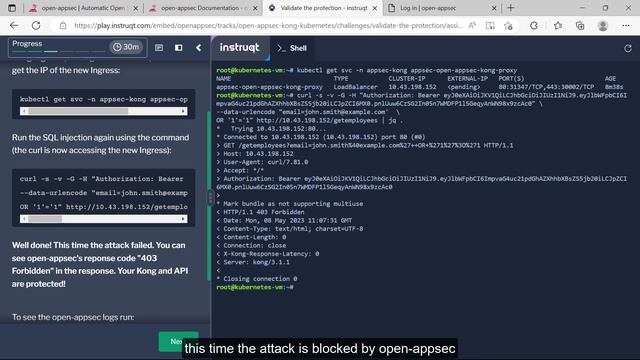Toggle the sidebar layout icon
This screenshot has width=640, height=360.
tap(178, 48)
